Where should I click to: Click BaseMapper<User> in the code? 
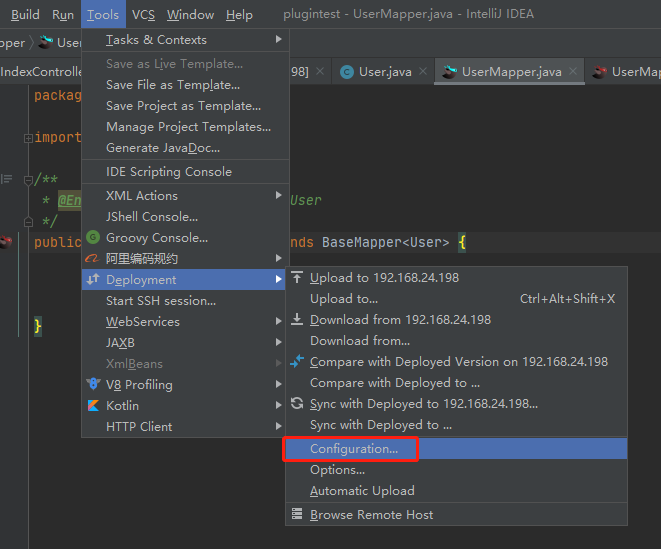[x=385, y=242]
